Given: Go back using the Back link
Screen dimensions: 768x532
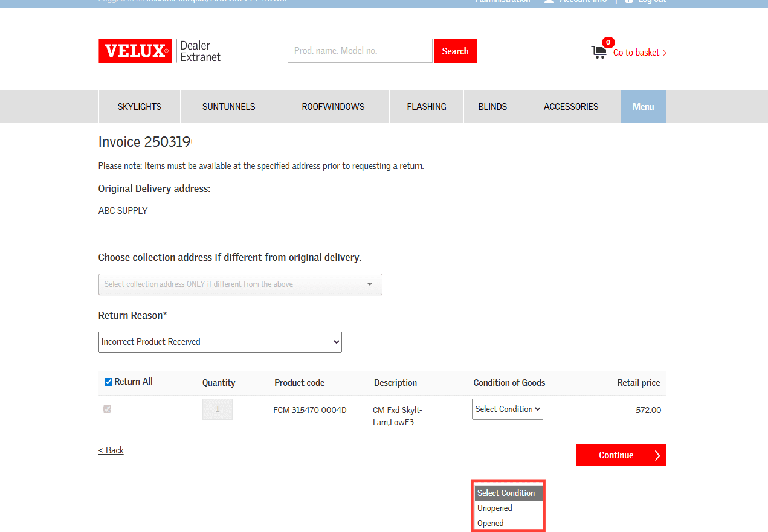Looking at the screenshot, I should point(111,450).
